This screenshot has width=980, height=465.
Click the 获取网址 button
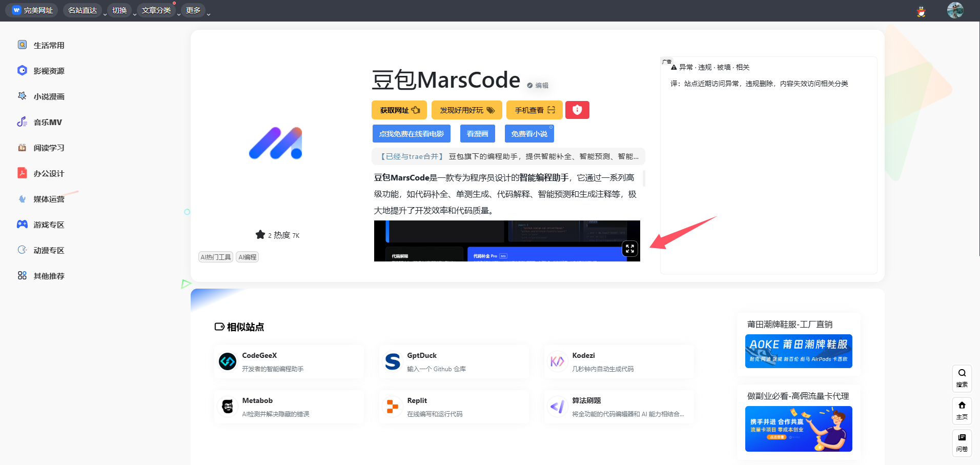point(399,110)
